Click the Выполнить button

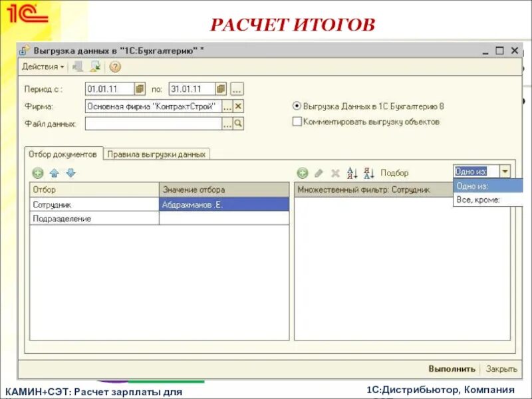452,369
